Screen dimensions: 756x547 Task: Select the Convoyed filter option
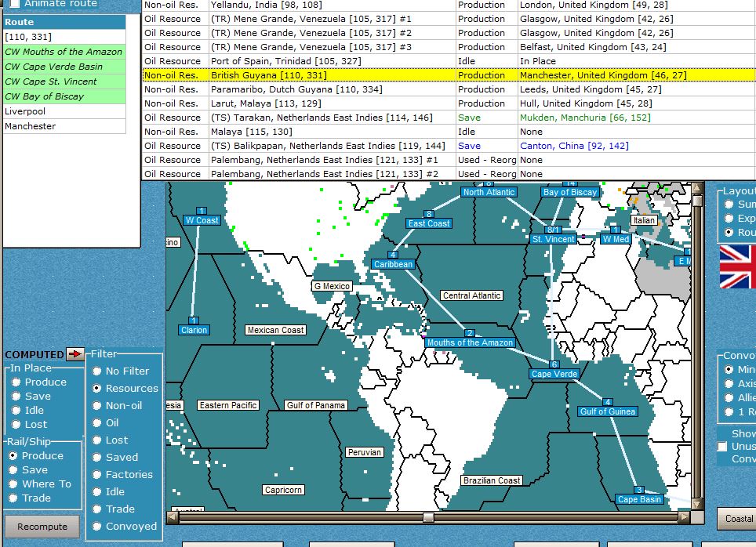(x=97, y=527)
